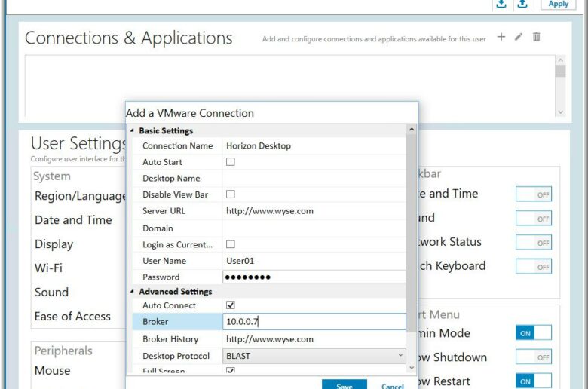
Task: Open Wi-Fi settings
Action: [48, 268]
